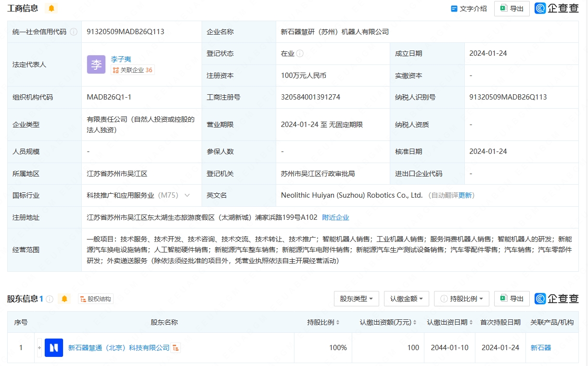The height and width of the screenshot is (366, 588).
Task: Click the info icon beside 在业 status
Action: click(300, 54)
